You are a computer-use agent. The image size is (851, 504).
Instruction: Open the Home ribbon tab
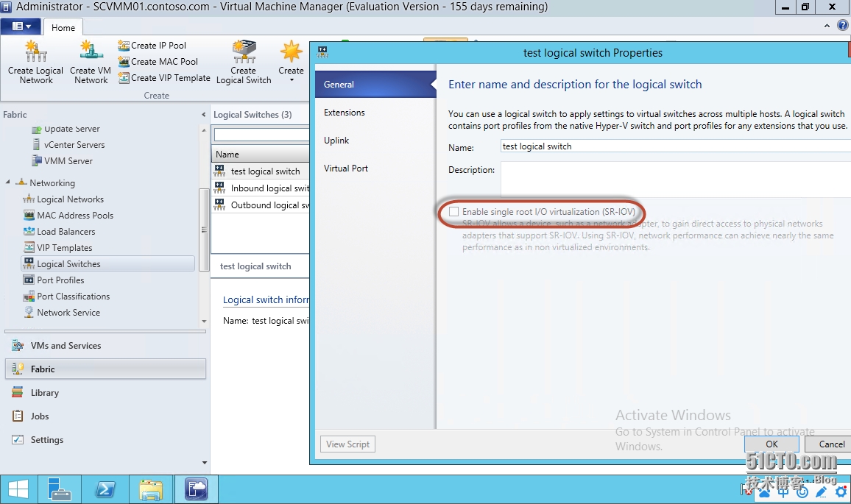tap(63, 28)
